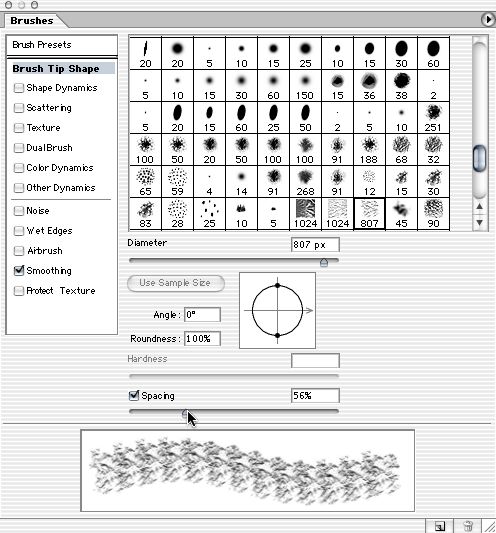
Task: Click the brush stroke preview area
Action: point(247,470)
